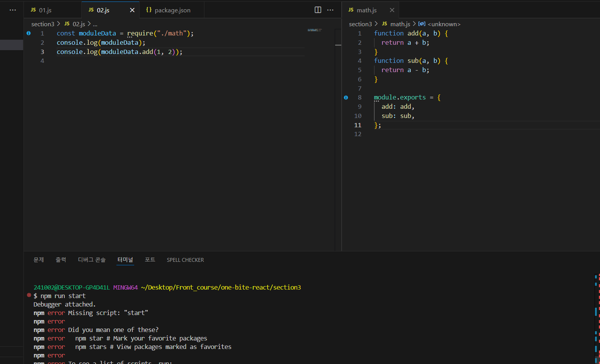Open the package.json tab
Screen dimensions: 600x364
pos(172,10)
